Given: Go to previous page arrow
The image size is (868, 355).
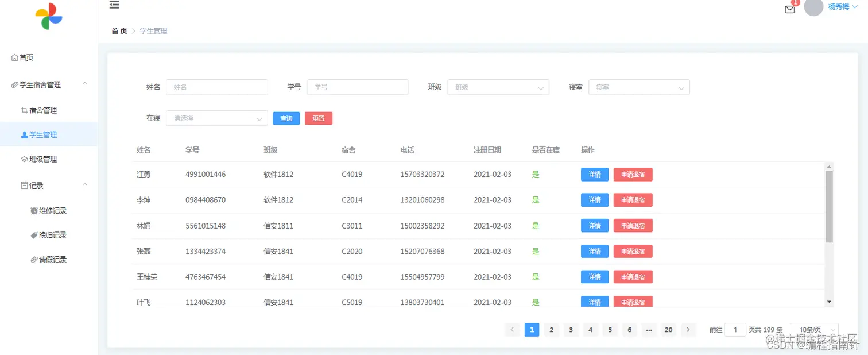Looking at the screenshot, I should point(512,330).
